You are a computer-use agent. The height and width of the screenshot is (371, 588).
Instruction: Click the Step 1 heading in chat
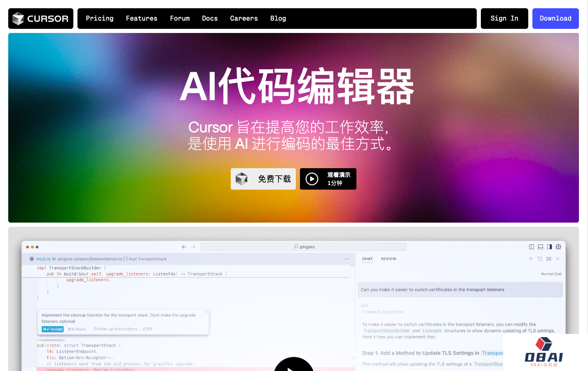tap(433, 353)
